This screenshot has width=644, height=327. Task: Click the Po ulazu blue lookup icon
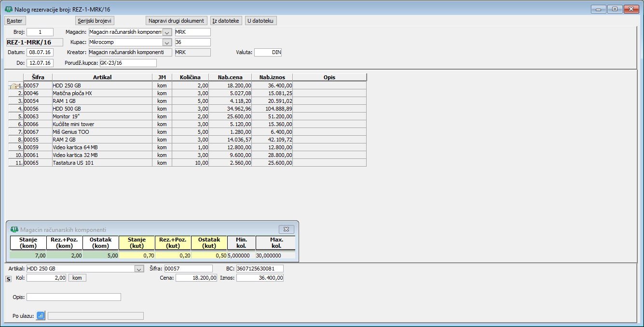(x=41, y=315)
